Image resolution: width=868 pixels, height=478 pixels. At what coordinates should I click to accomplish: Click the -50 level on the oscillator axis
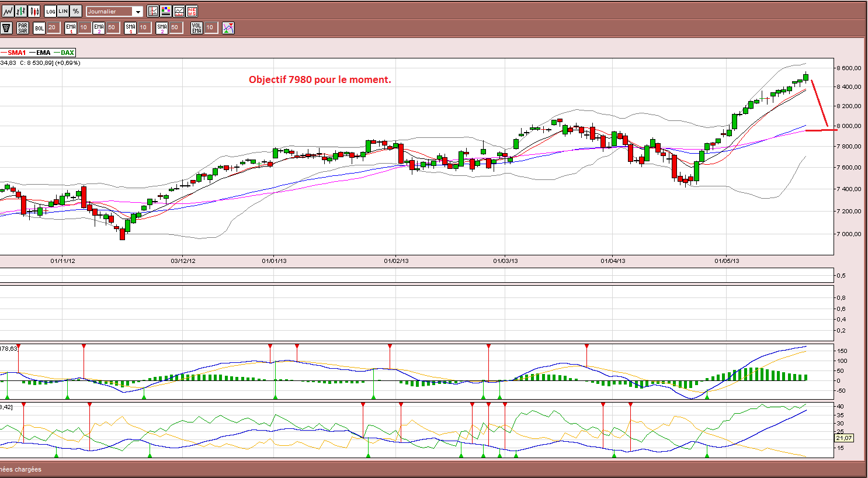841,390
